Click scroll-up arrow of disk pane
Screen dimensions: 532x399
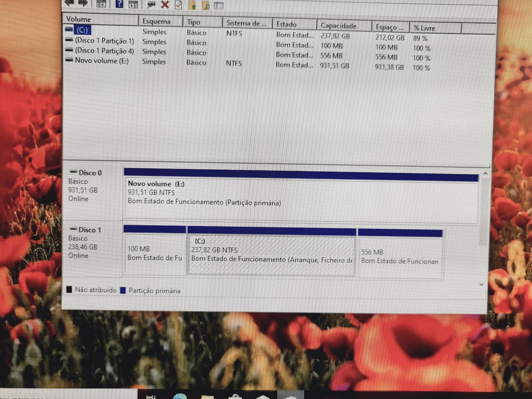click(x=485, y=173)
